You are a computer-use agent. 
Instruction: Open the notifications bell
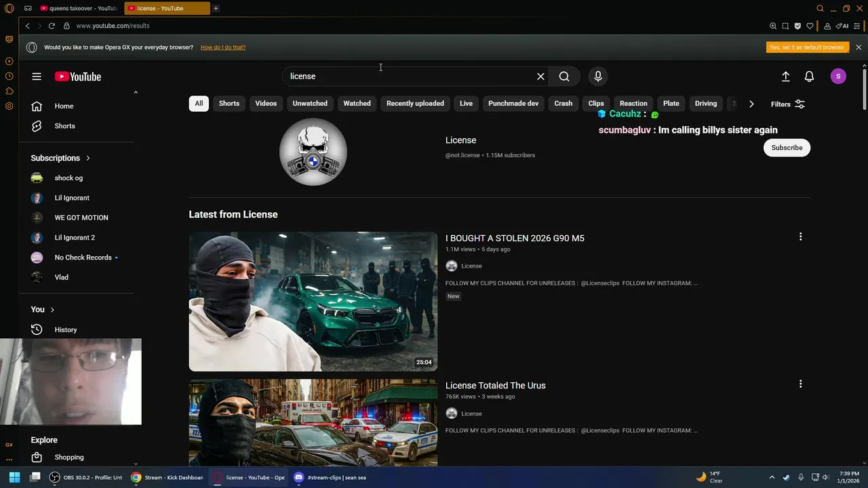809,77
